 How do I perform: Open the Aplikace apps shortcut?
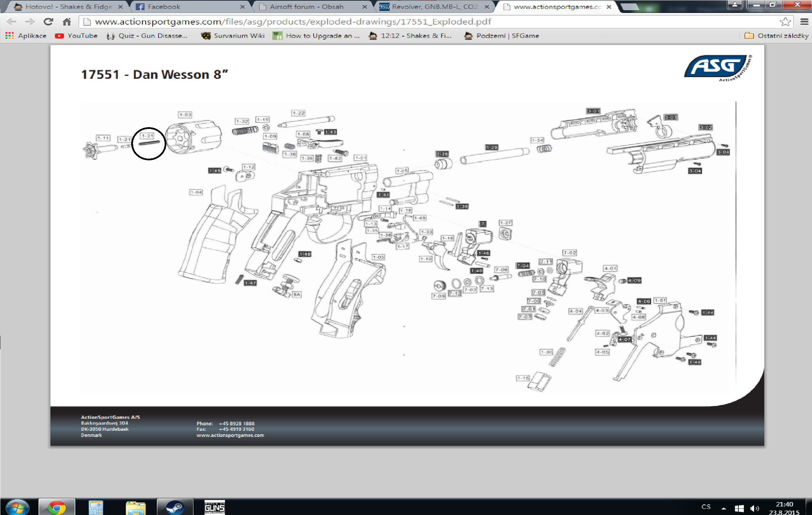(x=26, y=36)
